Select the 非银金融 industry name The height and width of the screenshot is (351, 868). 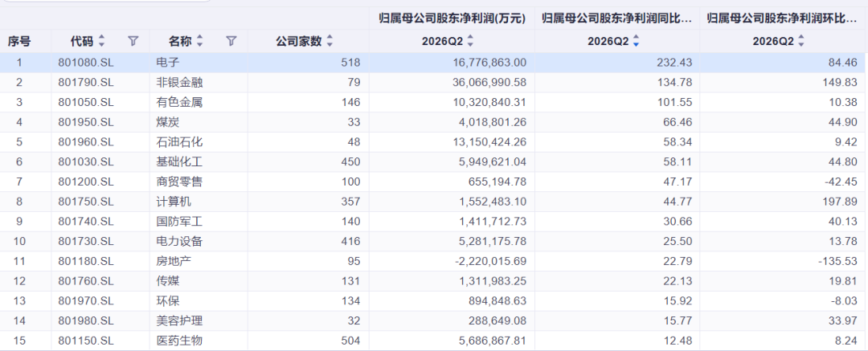pyautogui.click(x=180, y=83)
